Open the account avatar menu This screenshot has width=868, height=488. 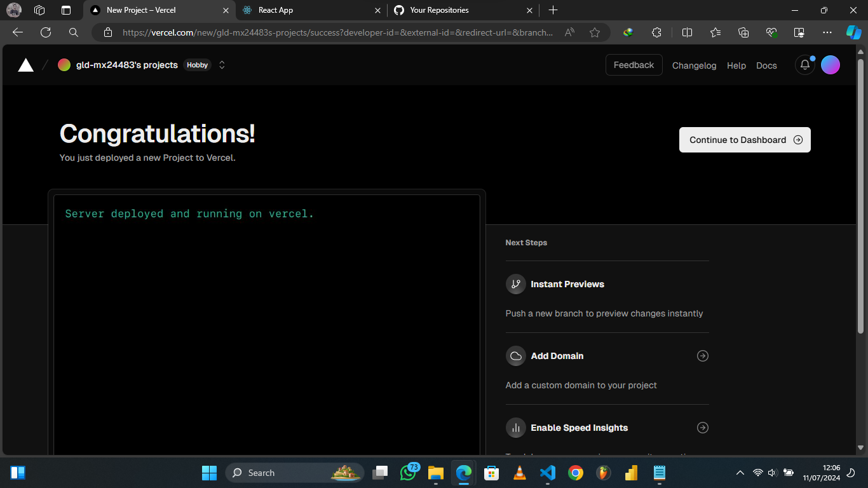click(x=831, y=64)
